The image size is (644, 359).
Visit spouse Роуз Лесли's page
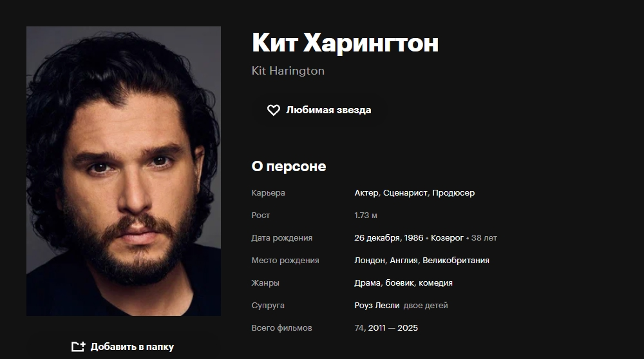point(377,306)
